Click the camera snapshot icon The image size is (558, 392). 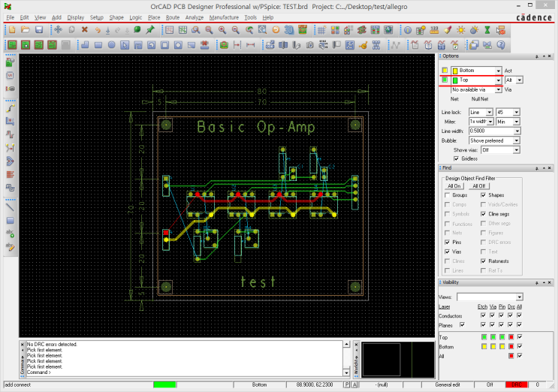point(310,45)
